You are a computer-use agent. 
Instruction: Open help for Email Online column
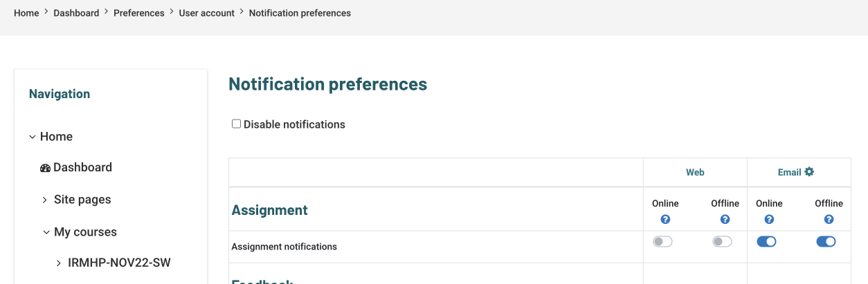click(x=769, y=219)
